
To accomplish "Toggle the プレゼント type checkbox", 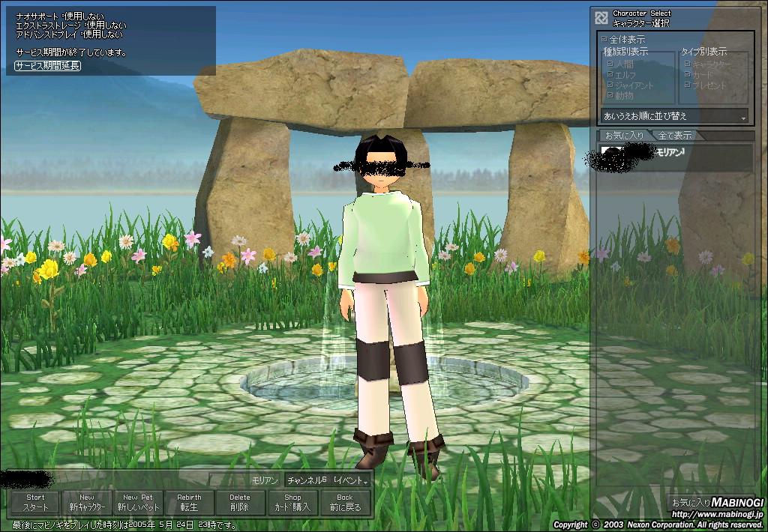I will 688,85.
